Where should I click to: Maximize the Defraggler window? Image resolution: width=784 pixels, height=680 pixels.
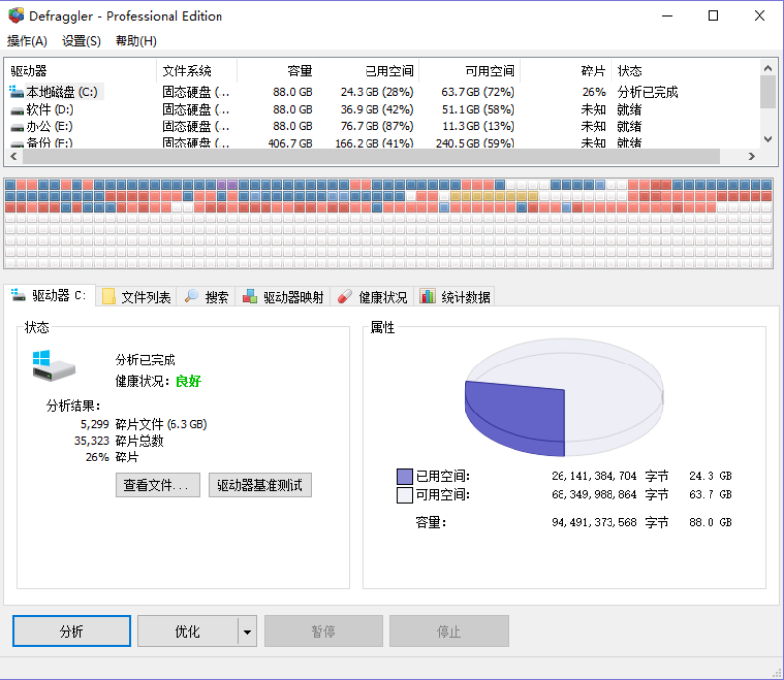[x=713, y=16]
